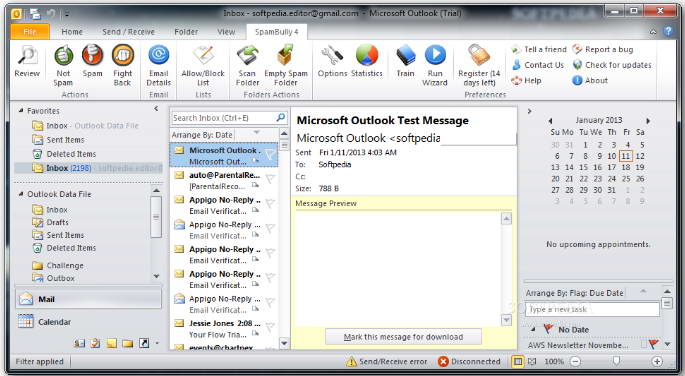Go to previous month in calendar
Viewport: 685px width, 376px height.
(x=550, y=121)
